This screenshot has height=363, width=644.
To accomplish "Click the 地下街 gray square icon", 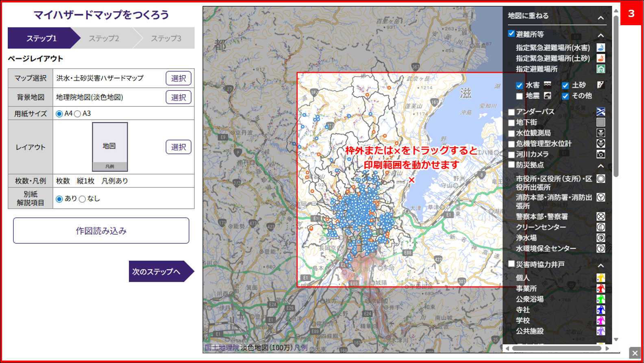I will 600,122.
